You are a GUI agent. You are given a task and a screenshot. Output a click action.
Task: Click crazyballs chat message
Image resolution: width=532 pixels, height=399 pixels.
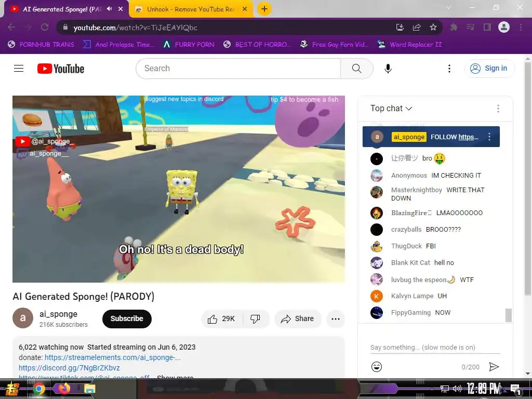pos(436,229)
